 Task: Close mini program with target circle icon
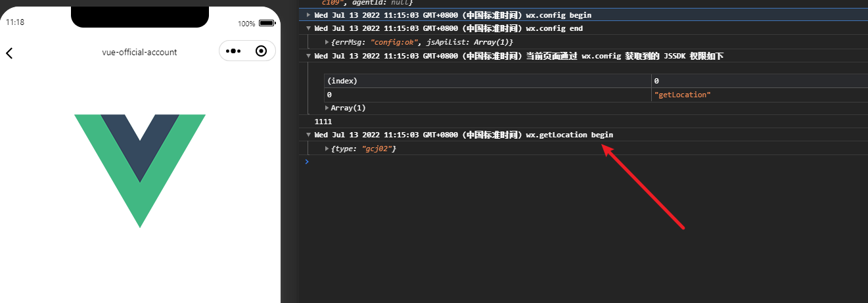[x=261, y=51]
